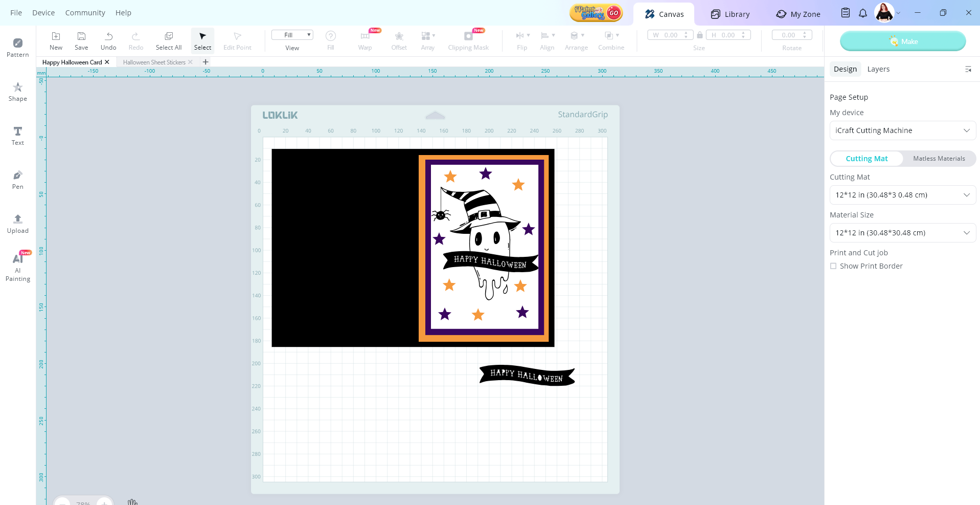Screen dimensions: 980x505
Task: Select the Pattern tool in sidebar
Action: click(x=17, y=47)
